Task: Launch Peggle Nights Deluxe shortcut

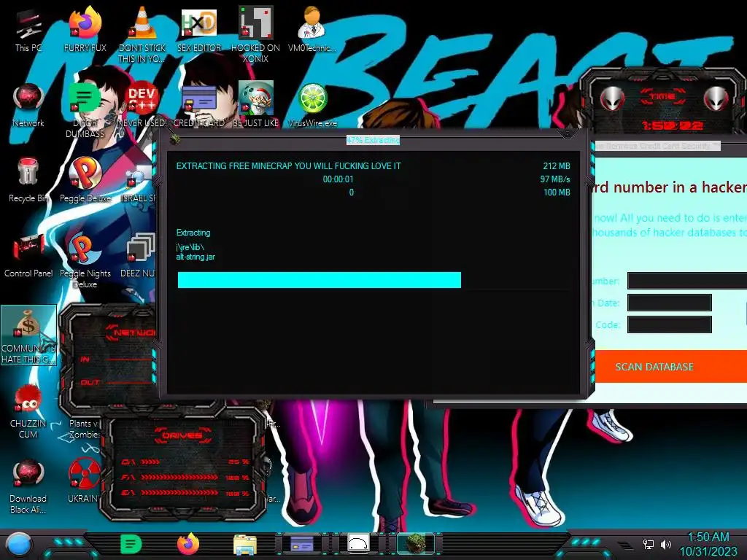Action: [x=85, y=260]
